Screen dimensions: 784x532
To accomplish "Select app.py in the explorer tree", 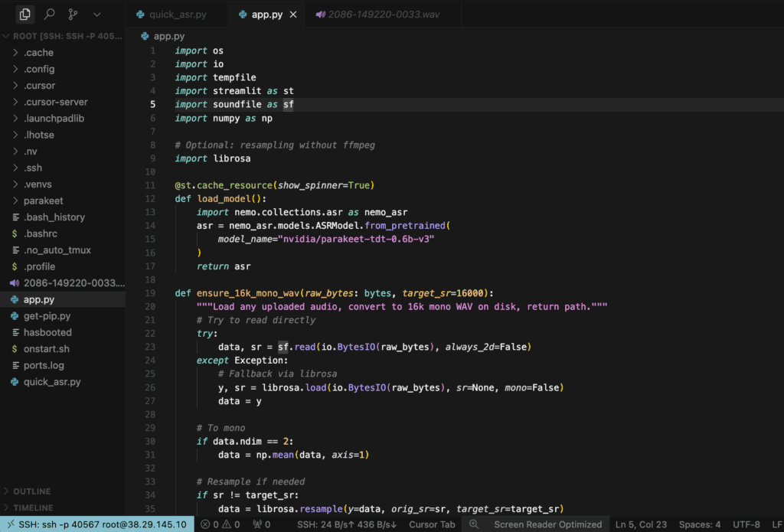I will click(63, 299).
